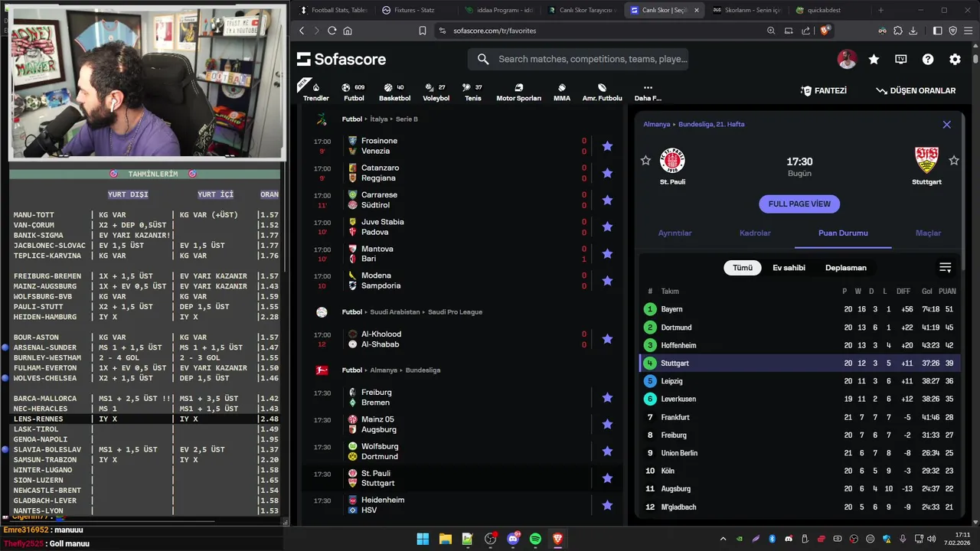The width and height of the screenshot is (980, 551).
Task: Favorite St. Pauli team star
Action: point(645,160)
